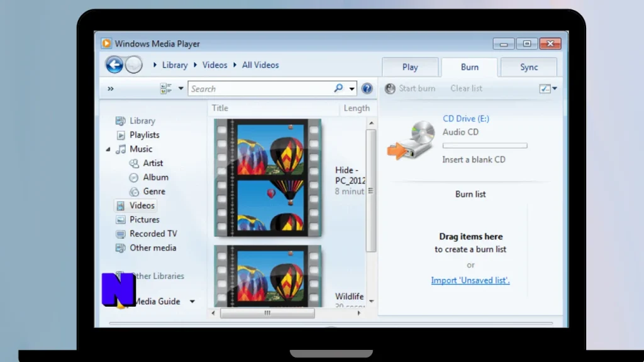Screen dimensions: 644x362
Task: Click the scroll right arrow in video list
Action: [x=359, y=313]
